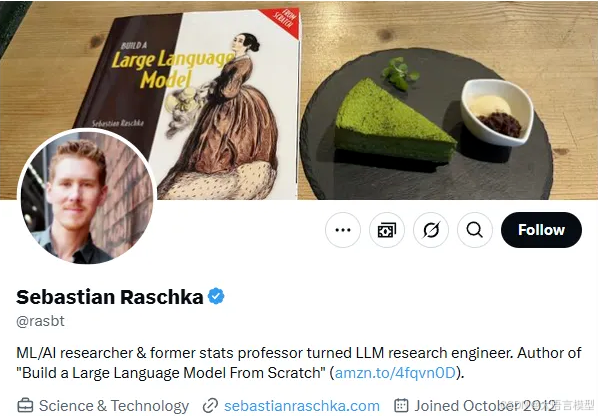Screen dimensions: 598x416
Task: Click the Sebastian Raschka display name
Action: tap(110, 297)
